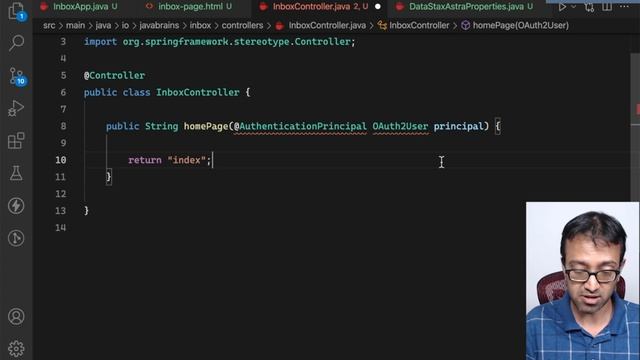This screenshot has width=640, height=360.
Task: Run the Java file with the play icon
Action: (x=562, y=7)
